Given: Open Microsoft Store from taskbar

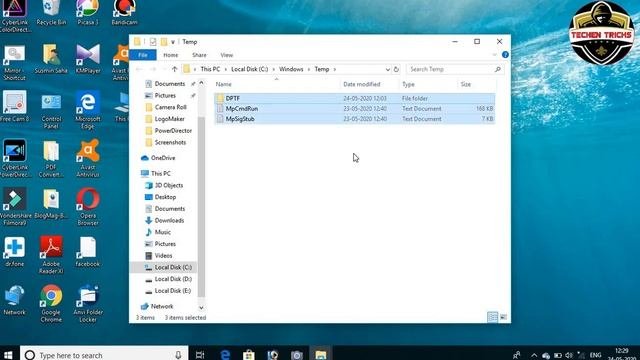Looking at the screenshot, I should pyautogui.click(x=249, y=355).
